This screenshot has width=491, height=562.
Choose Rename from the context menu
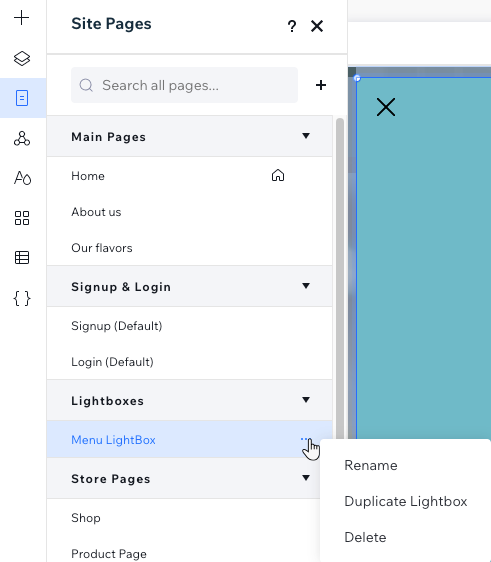click(x=371, y=465)
